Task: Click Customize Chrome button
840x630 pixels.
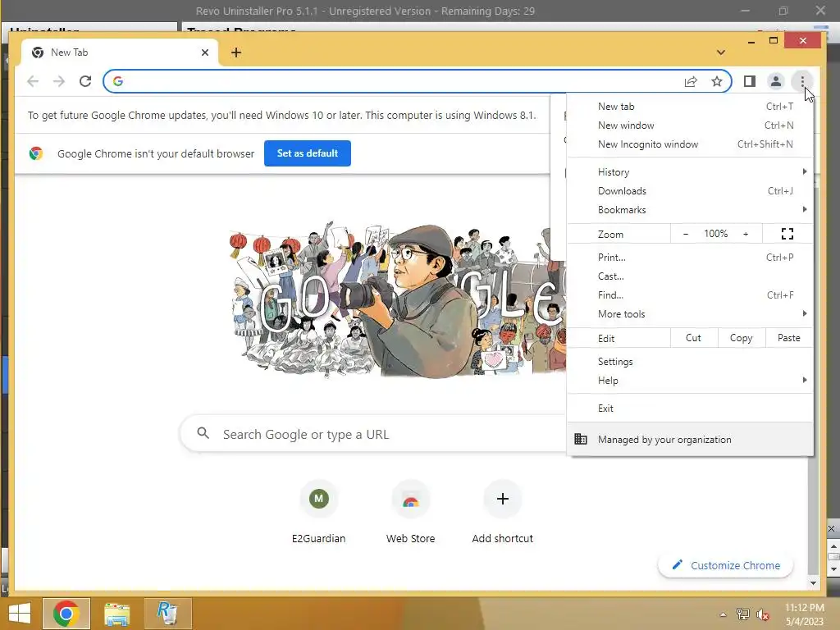Action: tap(725, 565)
